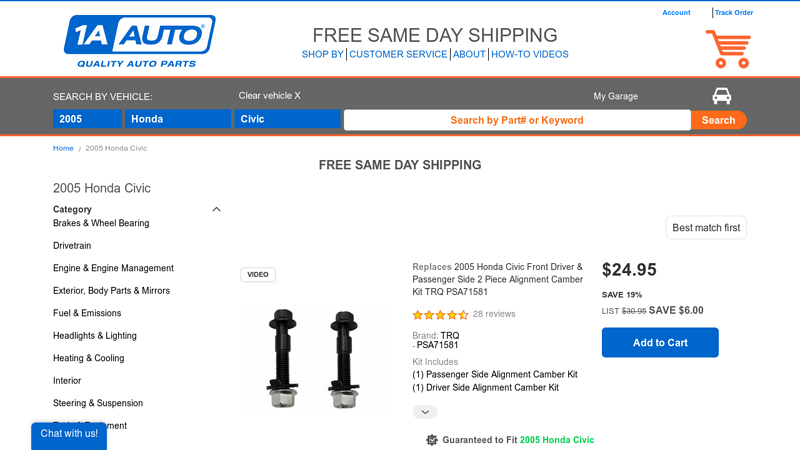Clear the selected vehicle
This screenshot has height=450, width=800.
269,96
